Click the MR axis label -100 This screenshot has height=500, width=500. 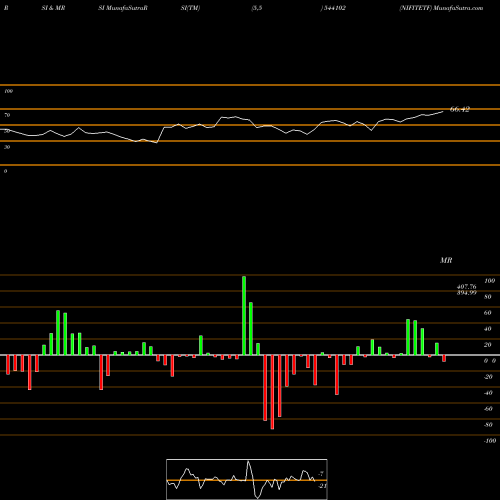[x=490, y=441]
